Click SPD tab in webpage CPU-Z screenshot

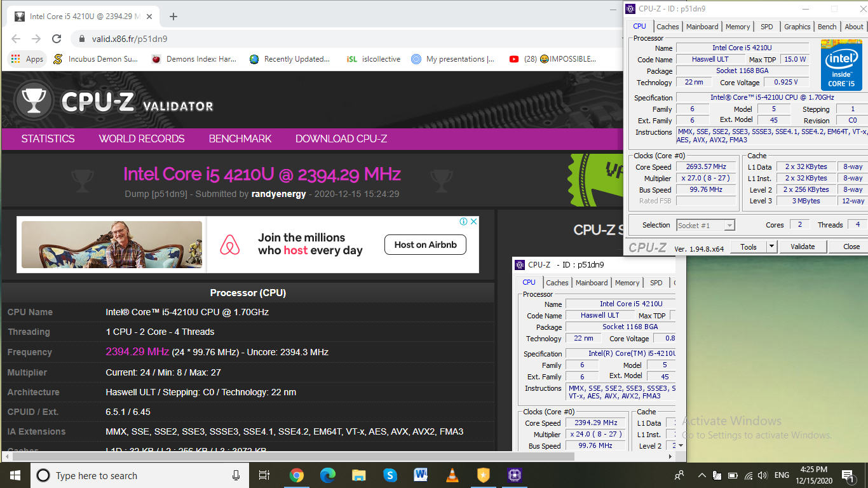[656, 283]
